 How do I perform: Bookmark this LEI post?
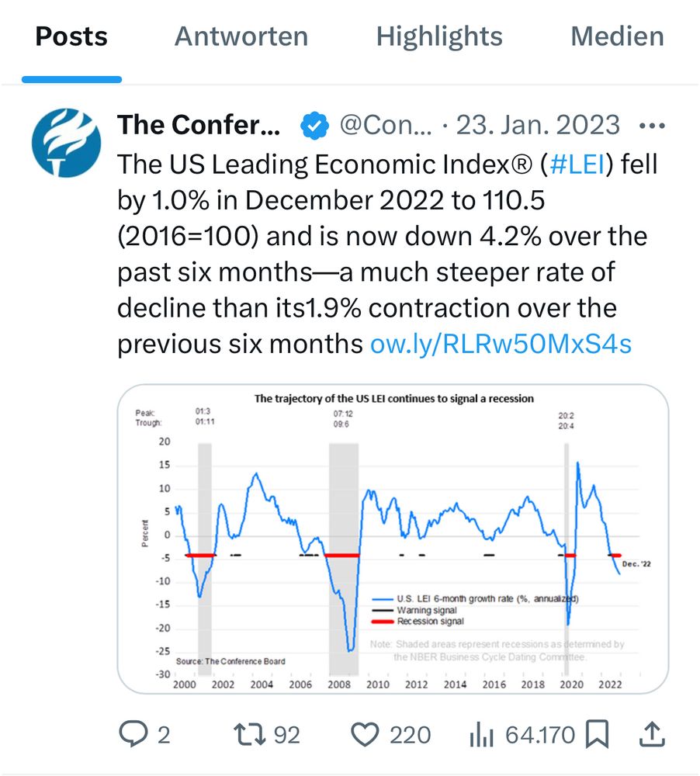(598, 733)
